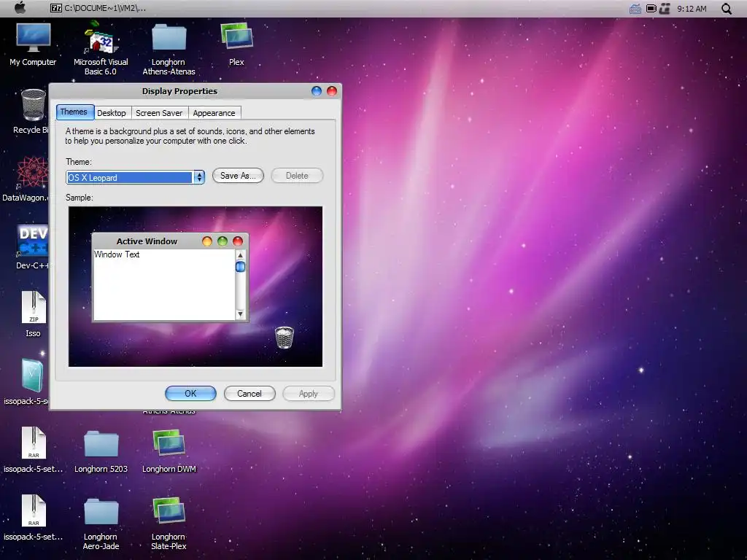Open the Screen Saver tab
Screen dimensions: 747x560
point(159,113)
